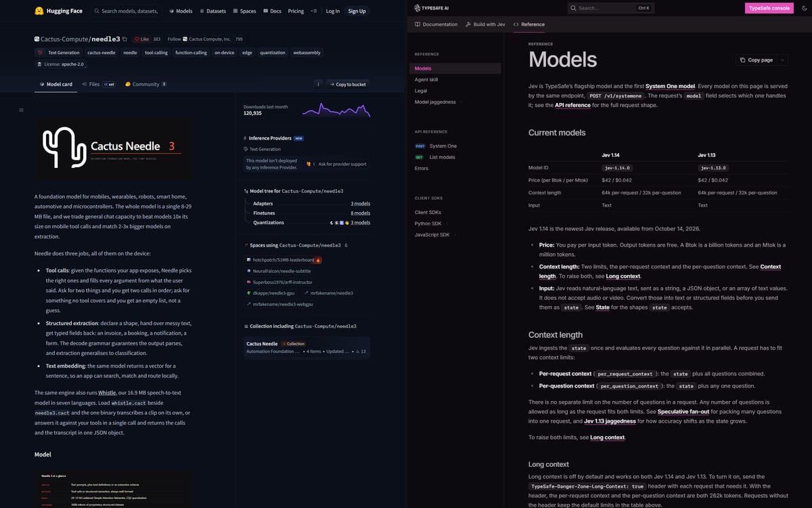Open Spaces in Hugging Face navbar
This screenshot has width=812, height=508.
(x=244, y=11)
